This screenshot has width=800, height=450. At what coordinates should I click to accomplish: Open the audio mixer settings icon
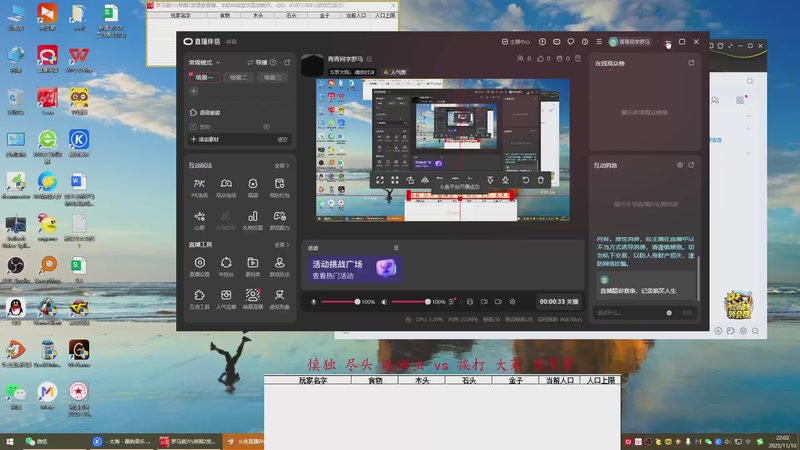tap(452, 302)
